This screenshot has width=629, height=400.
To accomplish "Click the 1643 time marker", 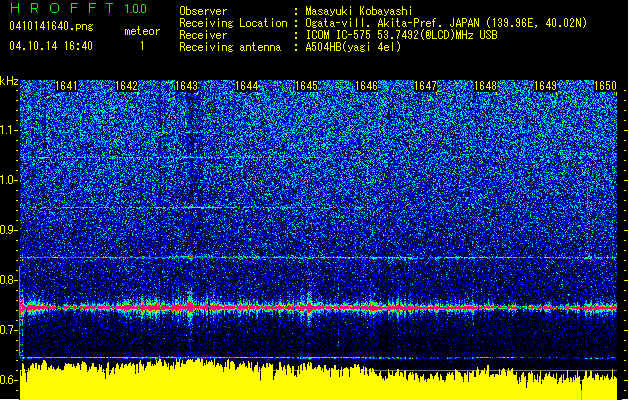I will [x=187, y=86].
